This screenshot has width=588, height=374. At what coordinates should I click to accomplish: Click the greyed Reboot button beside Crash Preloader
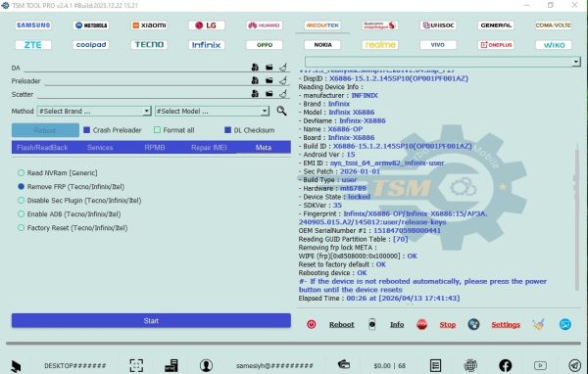coord(45,130)
